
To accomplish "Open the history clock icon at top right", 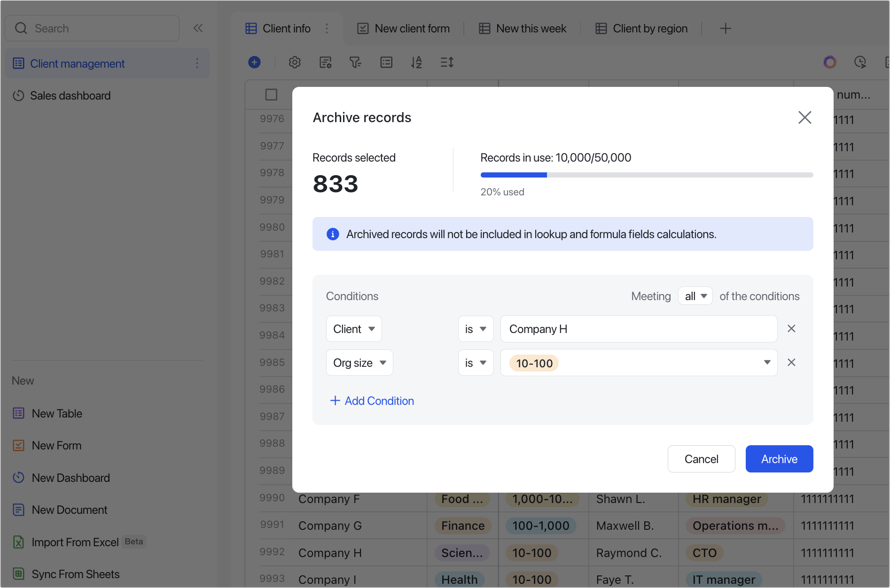I will [x=860, y=62].
